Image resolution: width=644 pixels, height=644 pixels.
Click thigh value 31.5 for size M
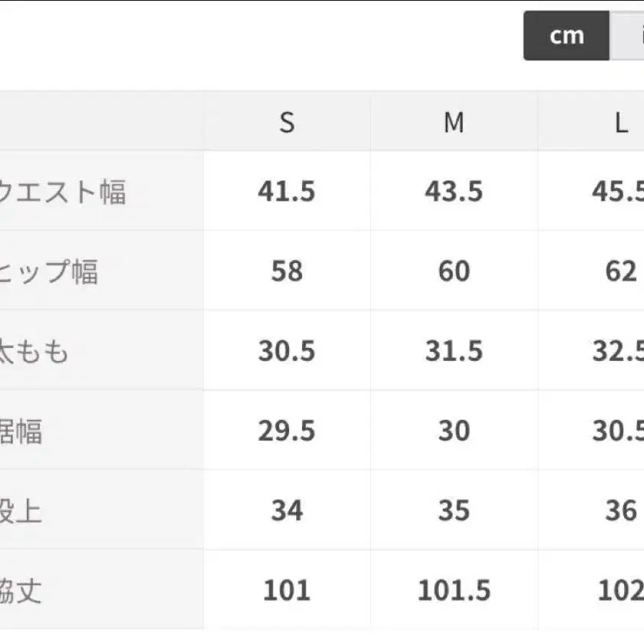(x=454, y=351)
